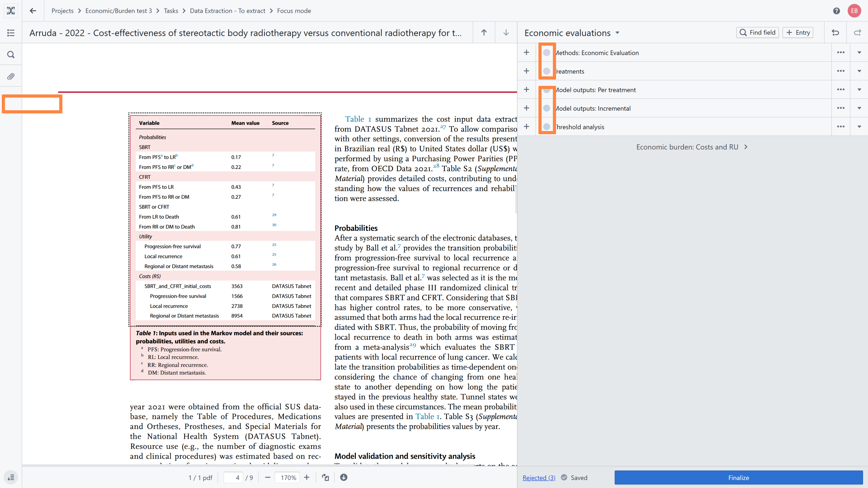
Task: Click the sort list icon at bottom-left
Action: tap(11, 477)
